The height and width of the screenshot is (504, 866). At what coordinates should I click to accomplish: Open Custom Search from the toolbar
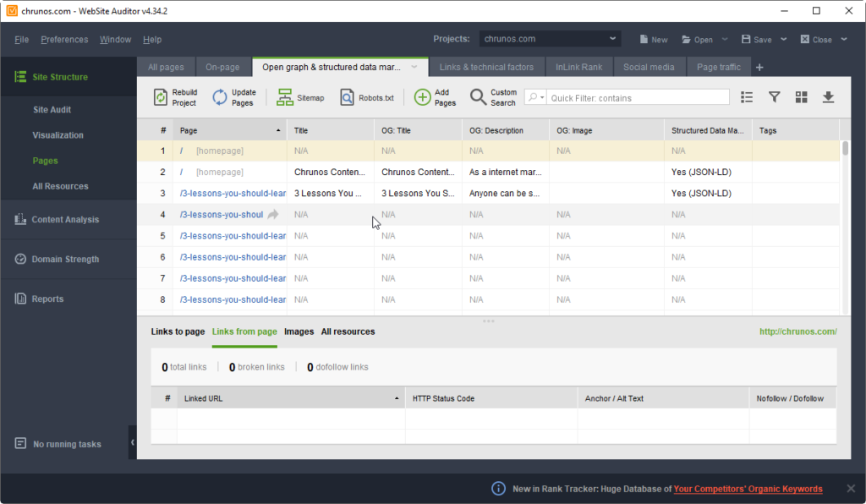[479, 96]
